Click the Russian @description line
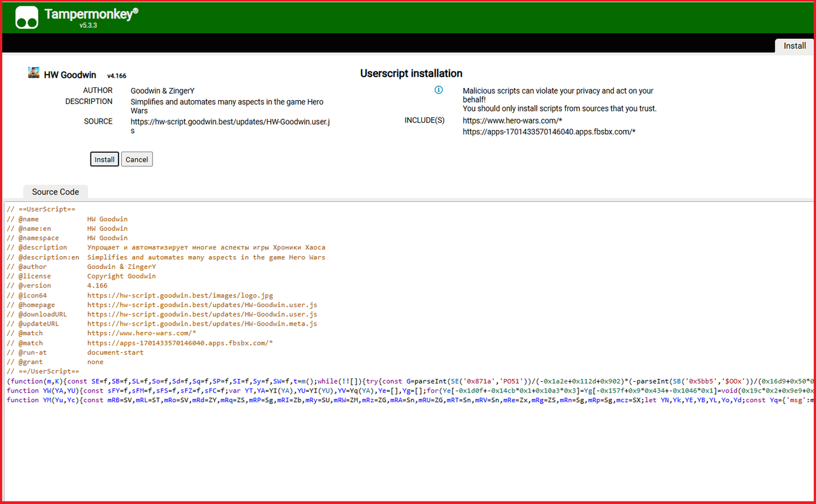This screenshot has height=504, width=816. (166, 247)
